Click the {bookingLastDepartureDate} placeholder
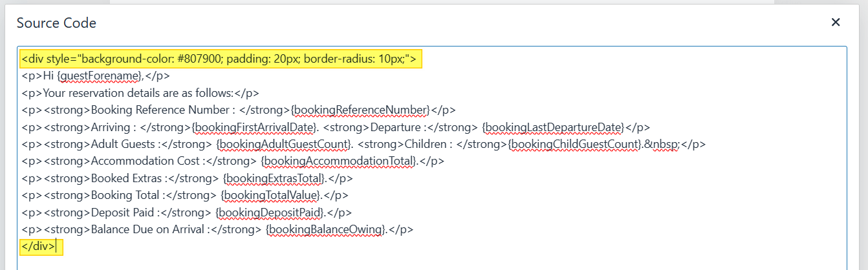Viewport: 868px width, 270px height. pos(554,127)
